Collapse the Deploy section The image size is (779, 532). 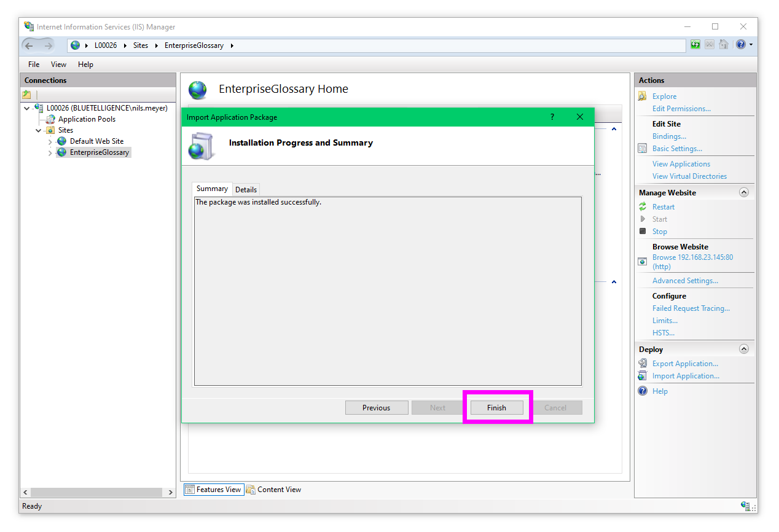(743, 349)
